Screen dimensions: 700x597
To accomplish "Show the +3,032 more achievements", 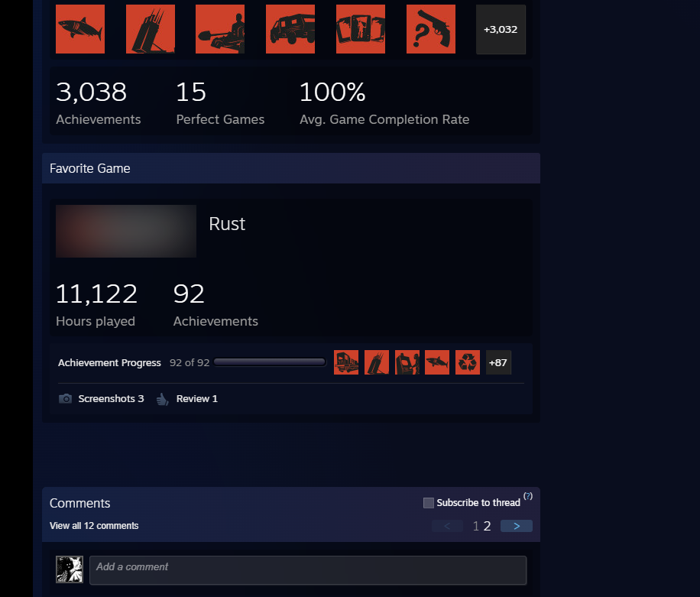I will tap(501, 30).
